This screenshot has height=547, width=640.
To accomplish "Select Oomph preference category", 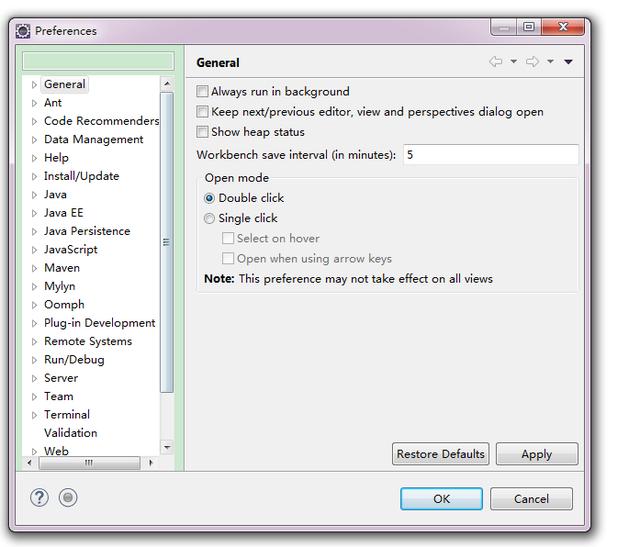I will pyautogui.click(x=64, y=305).
